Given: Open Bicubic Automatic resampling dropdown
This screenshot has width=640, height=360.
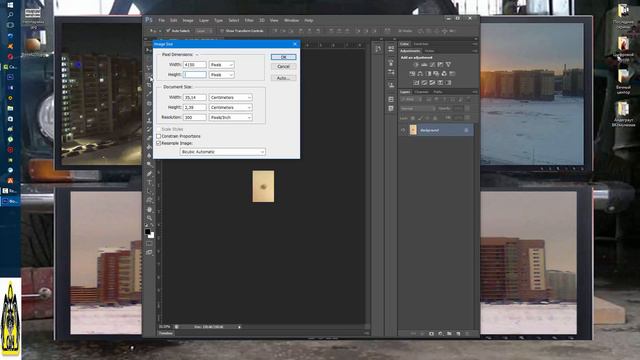Looking at the screenshot, I should point(222,152).
